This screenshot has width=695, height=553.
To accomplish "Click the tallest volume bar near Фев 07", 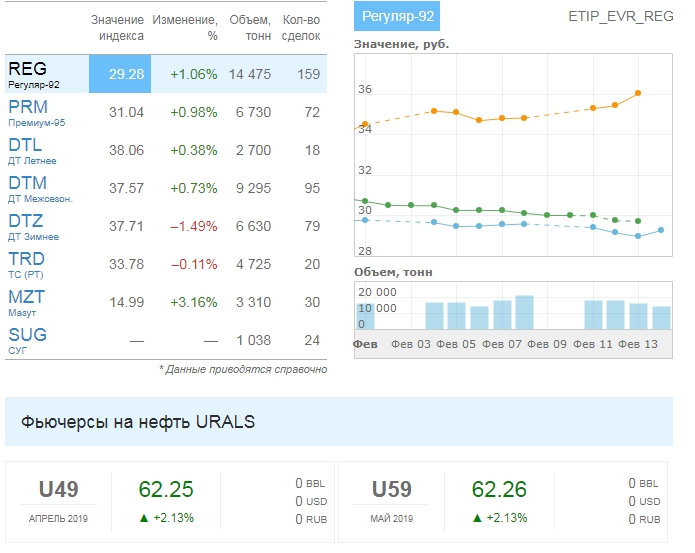I will (524, 312).
